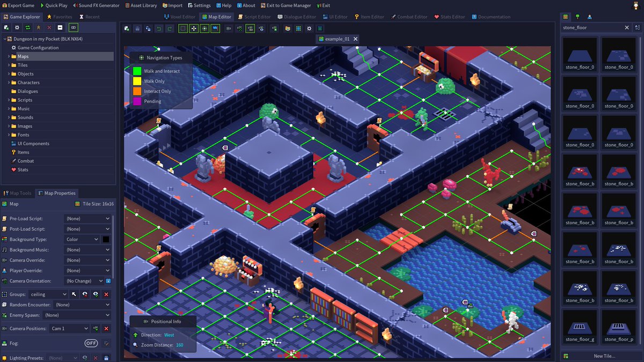Click the save icon in map editor toolbar
Screen dimensions: 644x362
137,28
